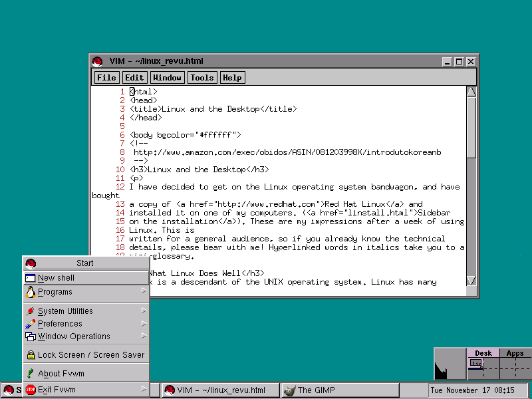Click the Apps pager desktop area
Viewport: 532px width, 399px height.
click(x=516, y=368)
